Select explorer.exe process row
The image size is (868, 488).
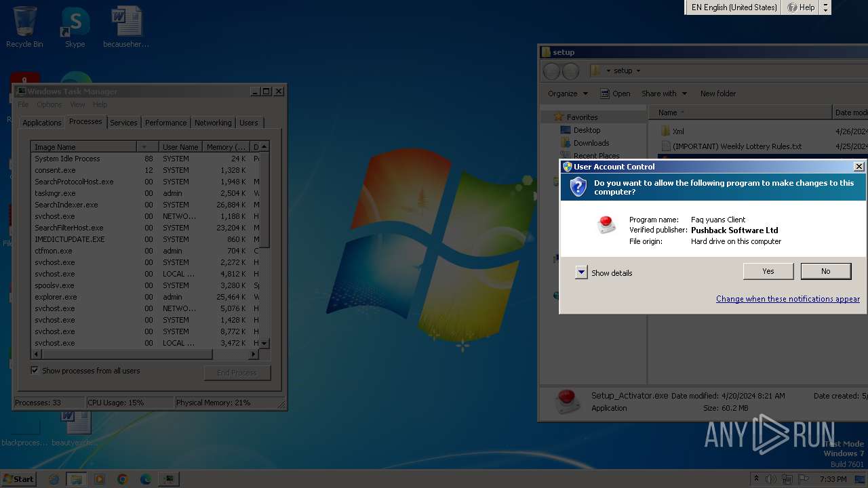point(145,297)
